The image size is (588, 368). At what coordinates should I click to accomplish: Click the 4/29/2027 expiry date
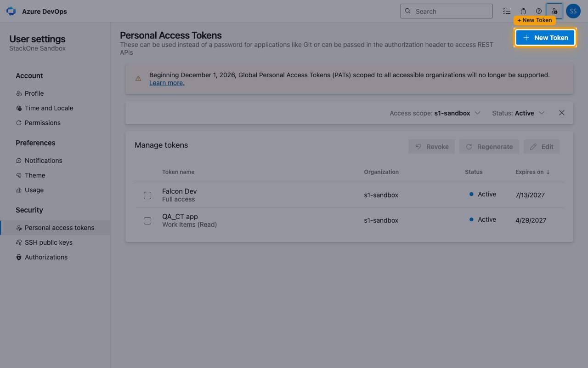(531, 220)
